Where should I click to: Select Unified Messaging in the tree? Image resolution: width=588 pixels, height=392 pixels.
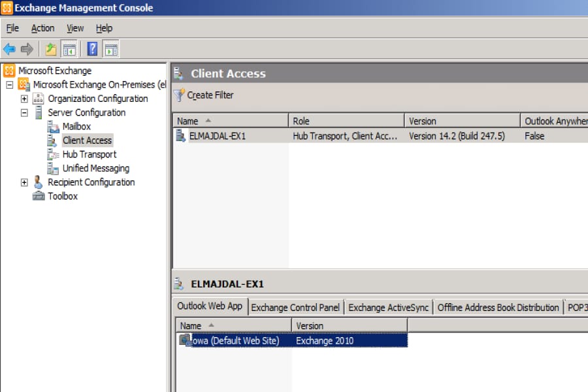coord(95,168)
